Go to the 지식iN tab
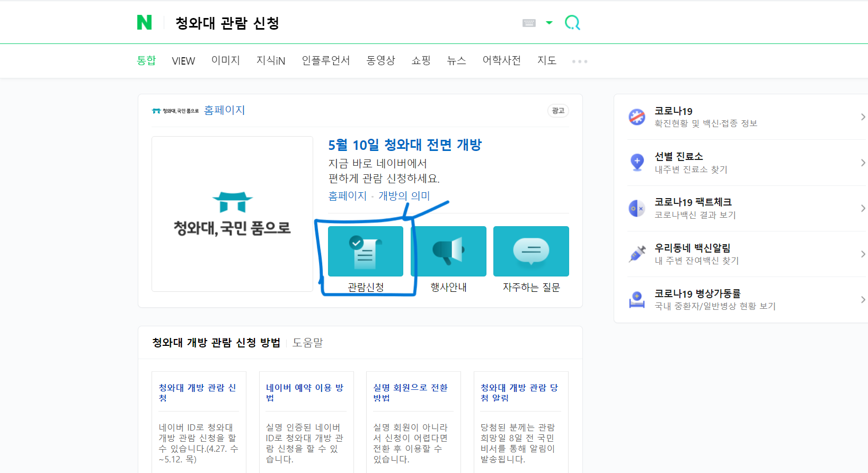The image size is (868, 473). tap(271, 60)
